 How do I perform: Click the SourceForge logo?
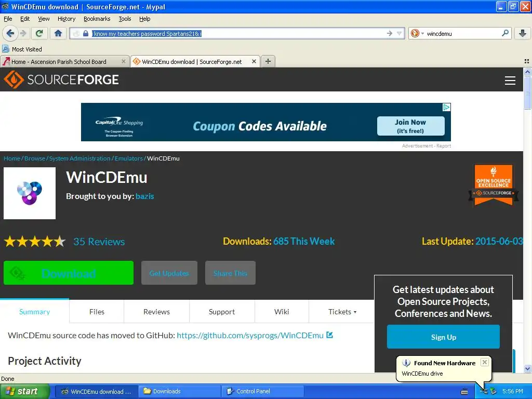[61, 79]
